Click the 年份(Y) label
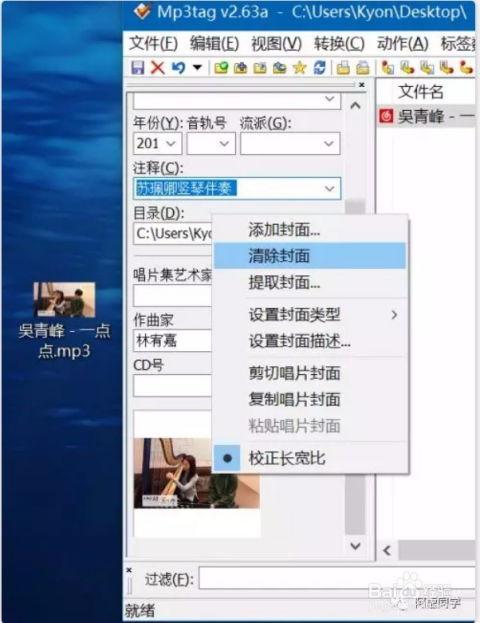Viewport: 480px width, 623px height. pyautogui.click(x=158, y=123)
